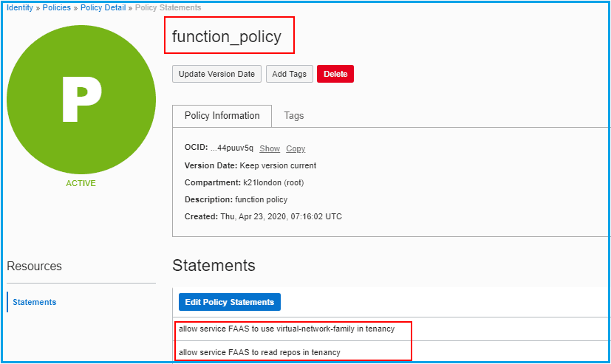The image size is (611, 364).
Task: Click the Update Version Date button
Action: (216, 74)
